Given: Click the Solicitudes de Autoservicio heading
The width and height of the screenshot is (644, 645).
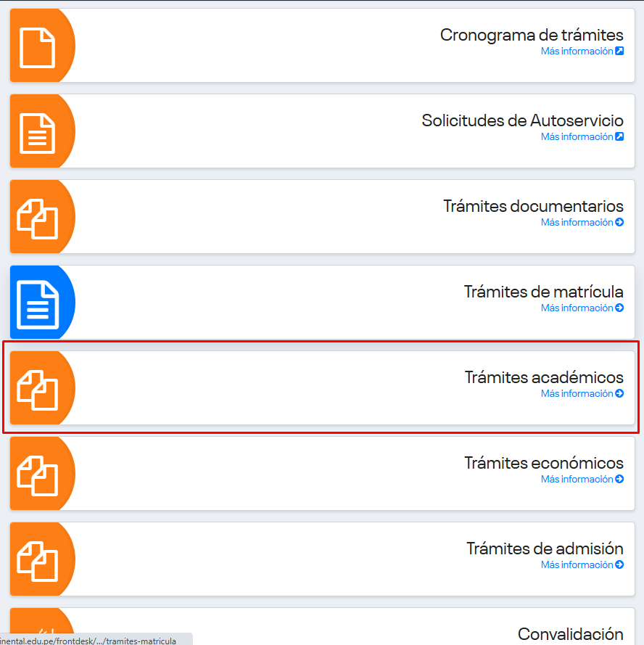Looking at the screenshot, I should [x=522, y=120].
